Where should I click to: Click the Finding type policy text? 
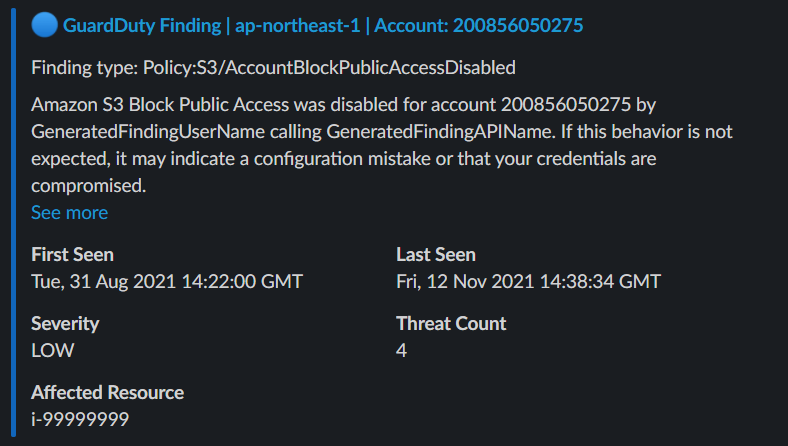point(273,68)
